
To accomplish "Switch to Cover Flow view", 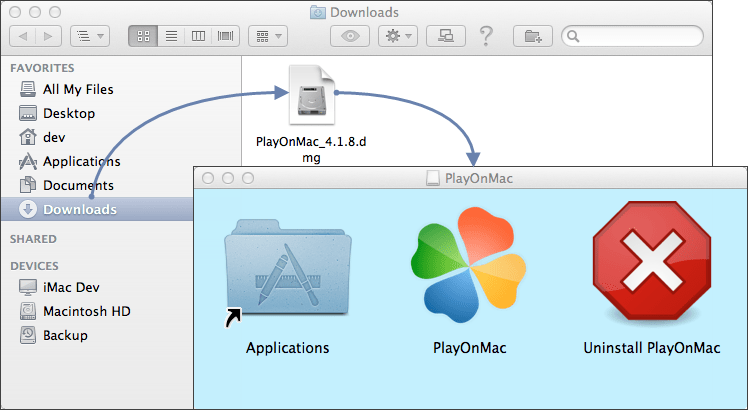I will (225, 36).
